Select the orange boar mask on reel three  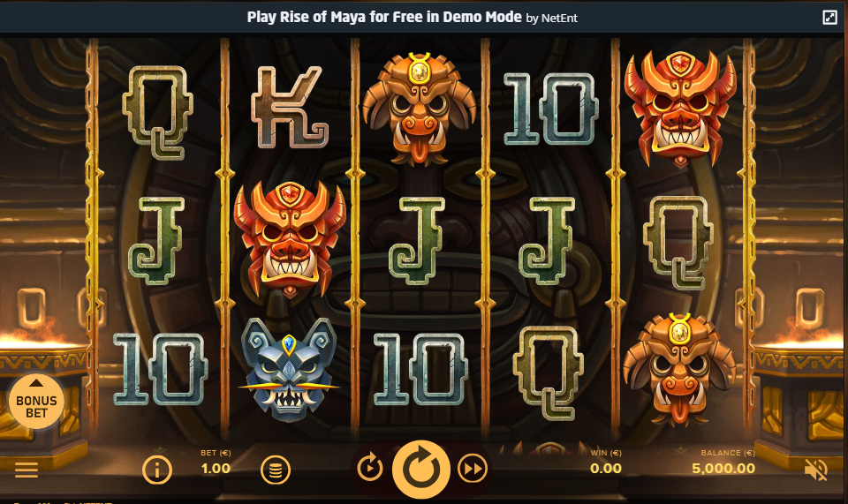[419, 109]
